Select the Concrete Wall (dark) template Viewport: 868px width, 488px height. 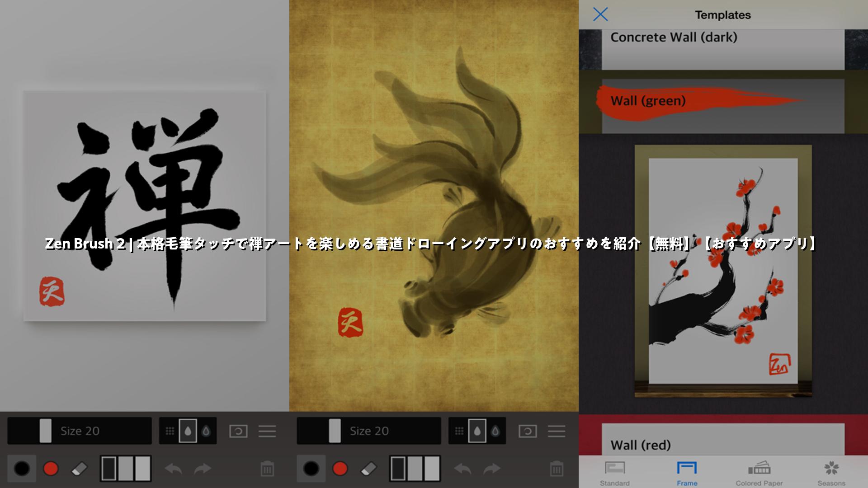(x=723, y=50)
